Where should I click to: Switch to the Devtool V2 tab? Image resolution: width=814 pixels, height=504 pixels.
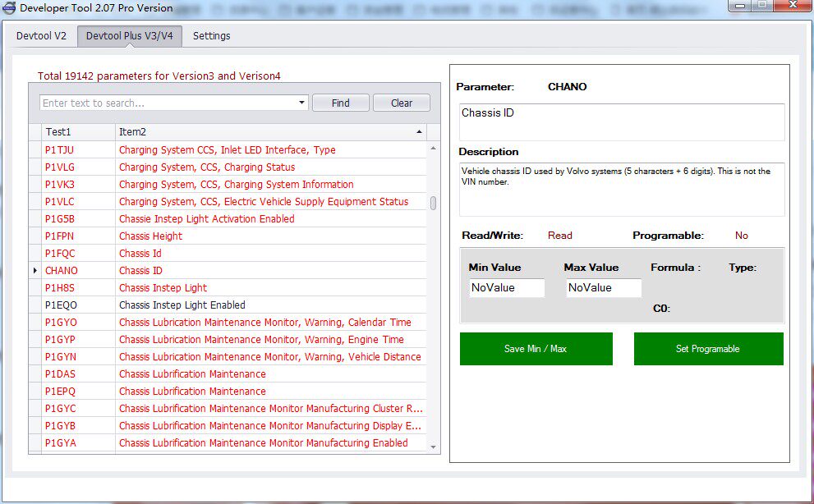(41, 36)
